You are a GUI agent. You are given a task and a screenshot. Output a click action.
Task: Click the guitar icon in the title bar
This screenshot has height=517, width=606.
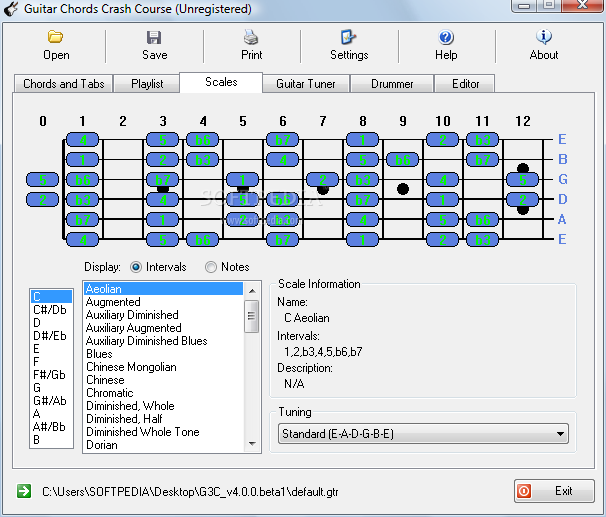point(11,9)
